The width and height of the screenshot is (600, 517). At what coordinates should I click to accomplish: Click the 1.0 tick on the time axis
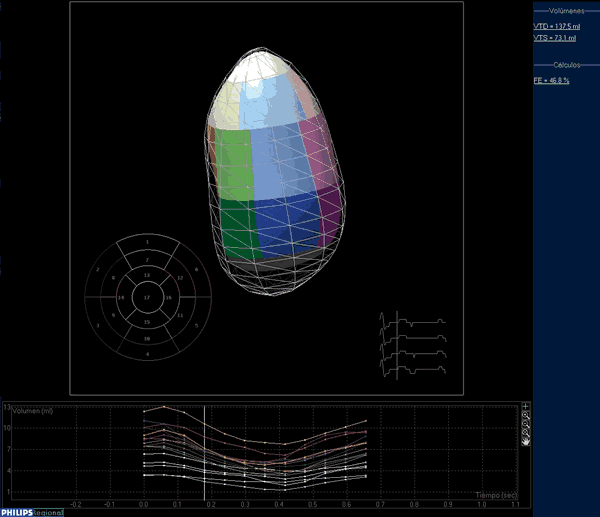(x=482, y=504)
